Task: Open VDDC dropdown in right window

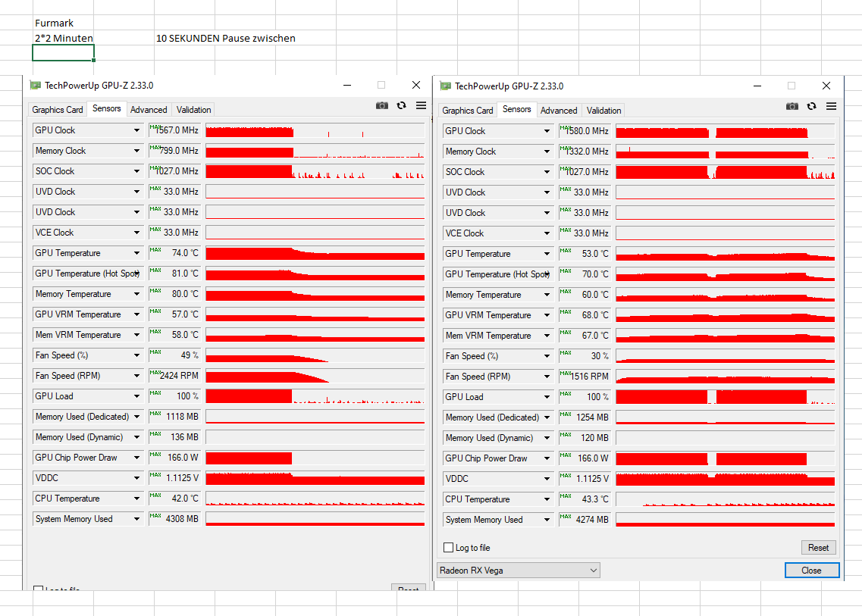Action: [x=547, y=479]
